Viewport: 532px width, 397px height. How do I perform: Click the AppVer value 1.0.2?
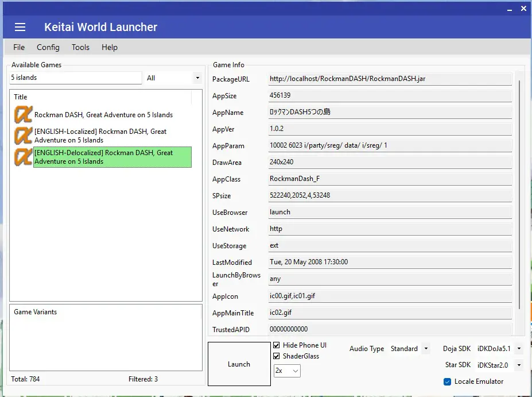(x=390, y=129)
